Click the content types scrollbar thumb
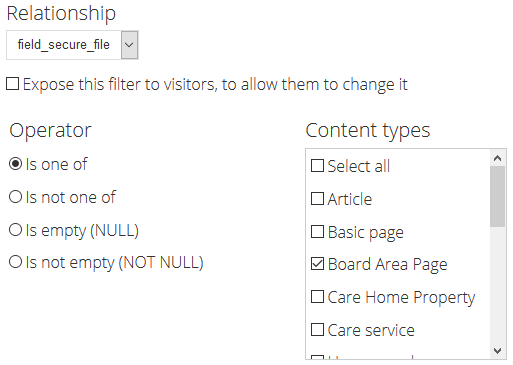 click(x=498, y=196)
